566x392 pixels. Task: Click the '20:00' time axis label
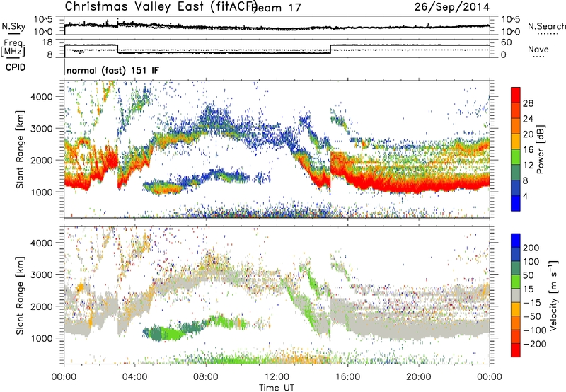pos(419,377)
